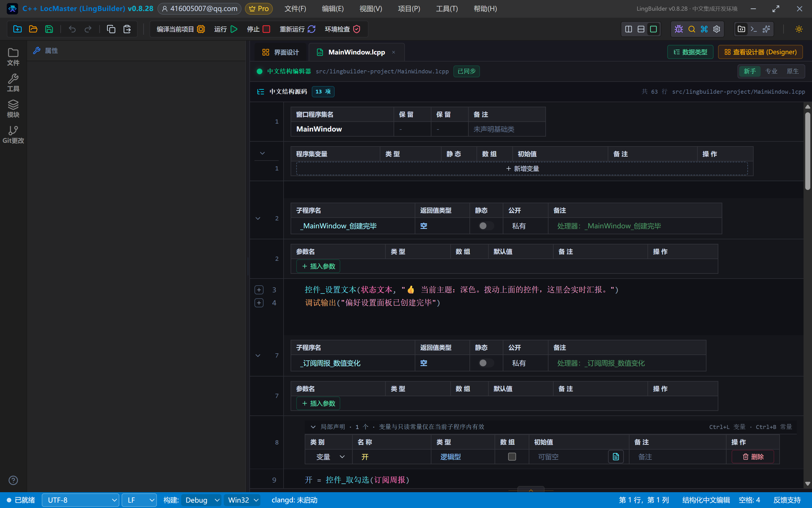Viewport: 812px width, 508px height.
Task: Click the copy icon in toolbar
Action: 111,29
